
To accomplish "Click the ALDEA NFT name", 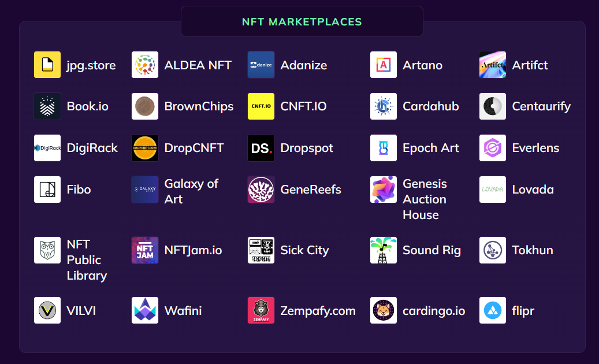I will tap(198, 65).
